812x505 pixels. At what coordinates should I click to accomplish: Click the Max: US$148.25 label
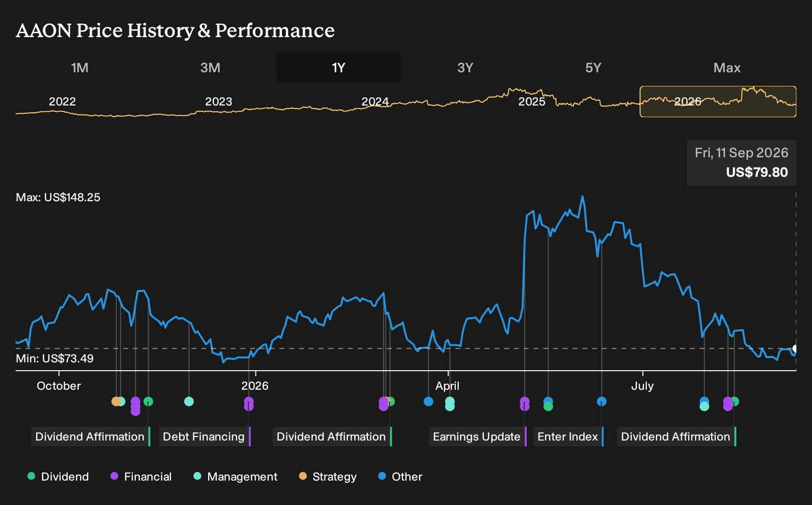click(58, 197)
